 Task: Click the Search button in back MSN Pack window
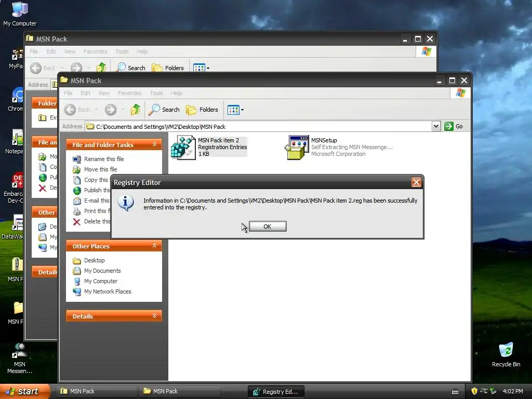point(130,68)
